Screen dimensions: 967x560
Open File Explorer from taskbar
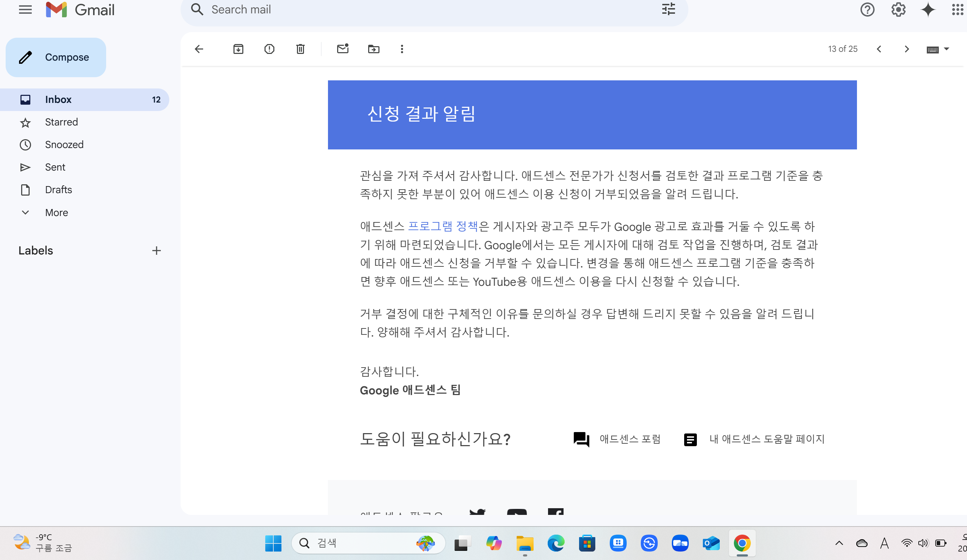[x=525, y=543]
